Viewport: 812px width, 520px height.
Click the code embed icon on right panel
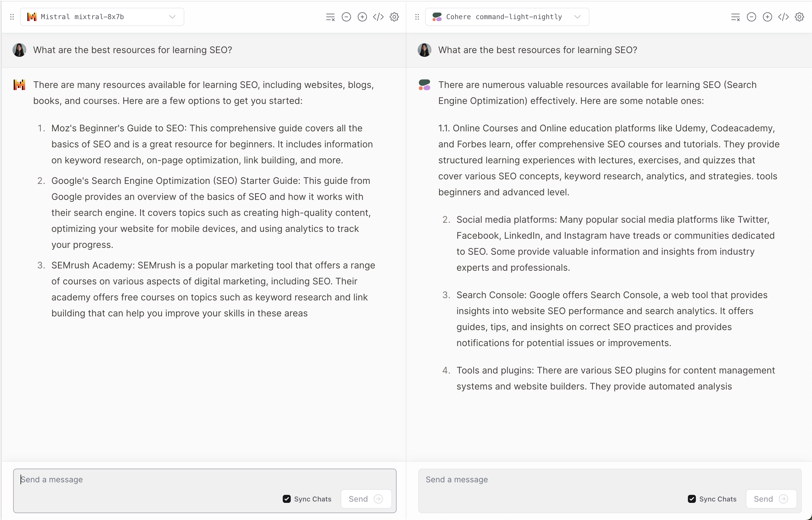(783, 16)
